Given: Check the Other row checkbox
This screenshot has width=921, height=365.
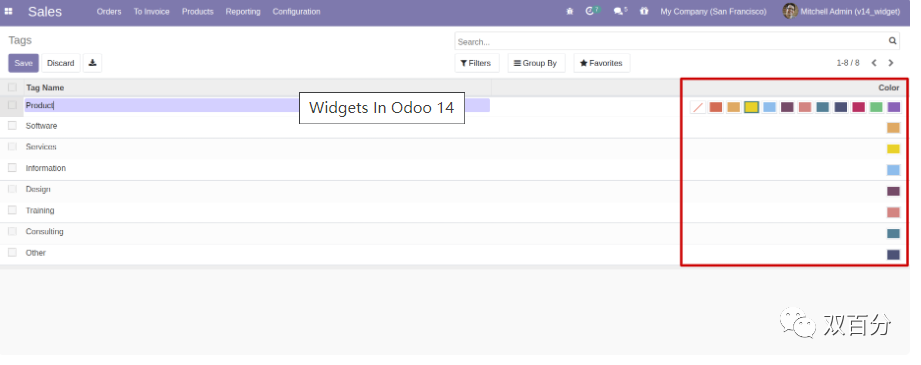Looking at the screenshot, I should [12, 253].
